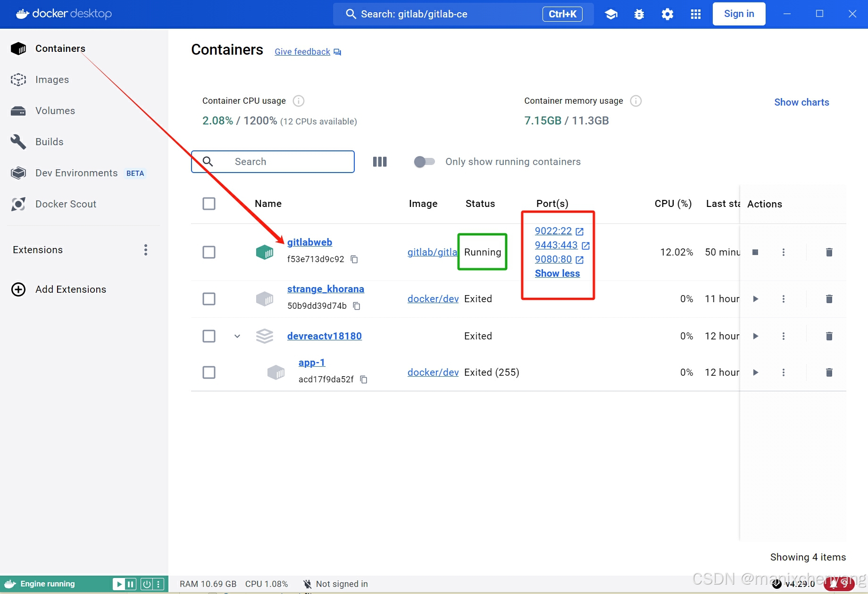Copy the gitlabweb container ID f53e713d9c92

coord(354,259)
